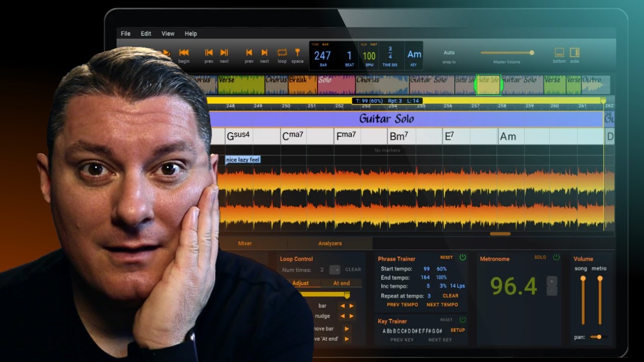Switch to the Analyzers tab
644x362 pixels.
pos(330,243)
